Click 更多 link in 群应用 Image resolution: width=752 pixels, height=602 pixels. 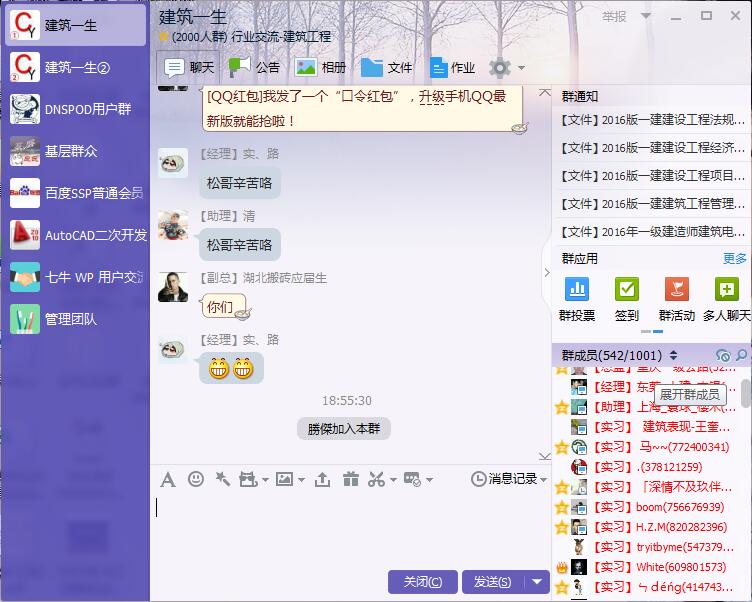[735, 259]
